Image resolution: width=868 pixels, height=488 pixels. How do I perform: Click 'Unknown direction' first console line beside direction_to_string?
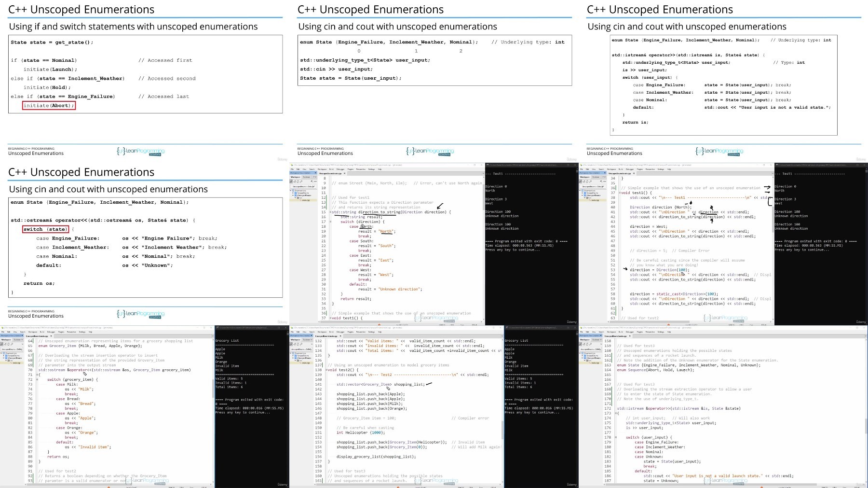(502, 216)
